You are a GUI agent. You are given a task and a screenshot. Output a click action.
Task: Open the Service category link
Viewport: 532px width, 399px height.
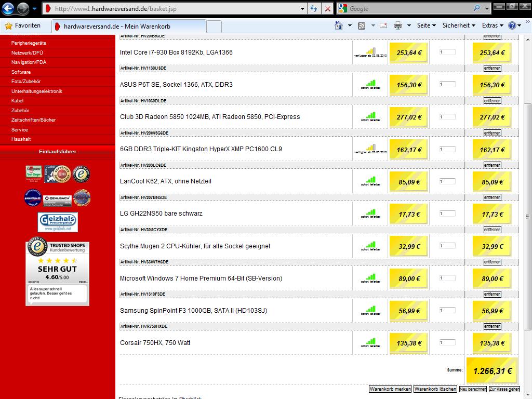20,129
